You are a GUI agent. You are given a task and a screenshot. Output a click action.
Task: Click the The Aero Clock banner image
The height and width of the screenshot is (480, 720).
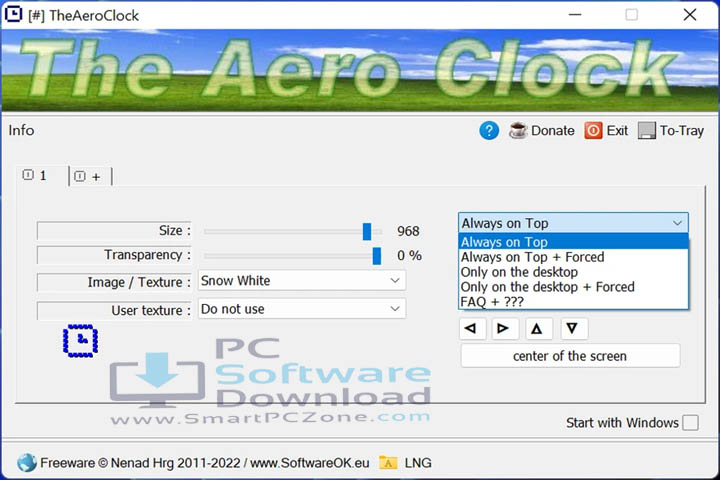point(360,70)
